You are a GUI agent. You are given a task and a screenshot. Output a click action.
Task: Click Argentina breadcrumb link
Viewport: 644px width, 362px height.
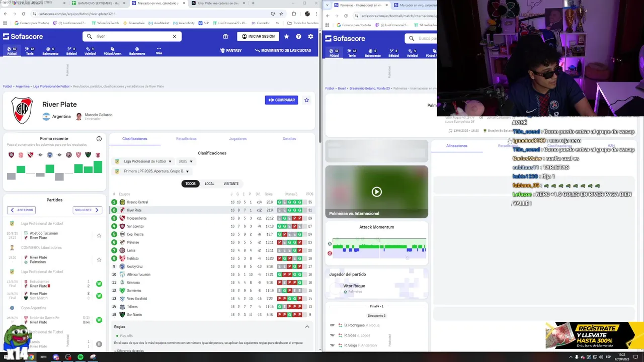[x=22, y=86]
